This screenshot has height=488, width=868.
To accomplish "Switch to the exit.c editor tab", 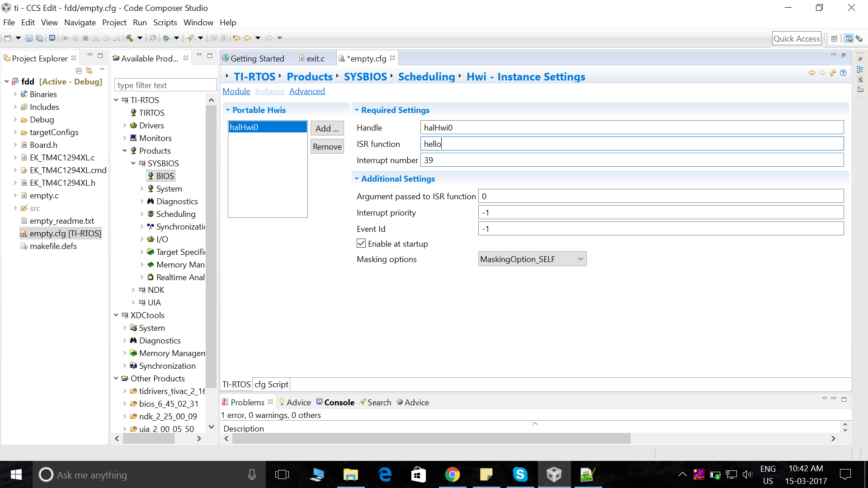I will click(x=312, y=59).
